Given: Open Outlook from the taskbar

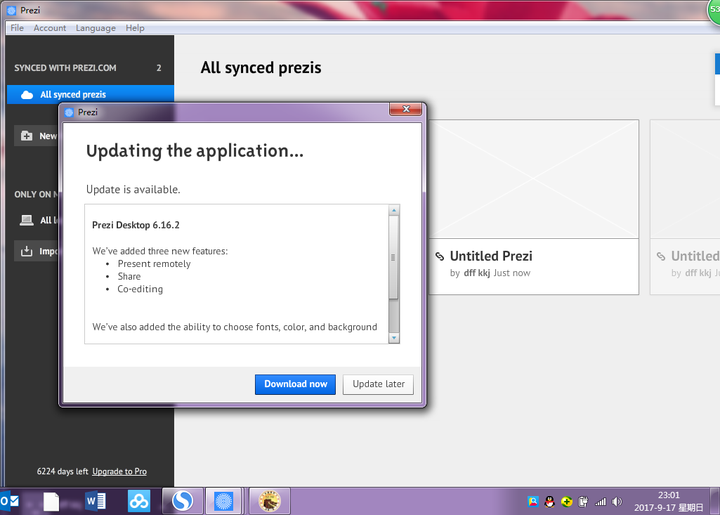Looking at the screenshot, I should click(10, 501).
